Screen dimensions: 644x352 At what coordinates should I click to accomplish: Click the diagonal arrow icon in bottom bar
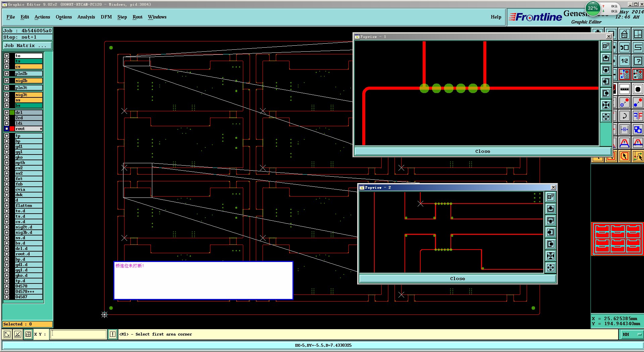(7, 334)
